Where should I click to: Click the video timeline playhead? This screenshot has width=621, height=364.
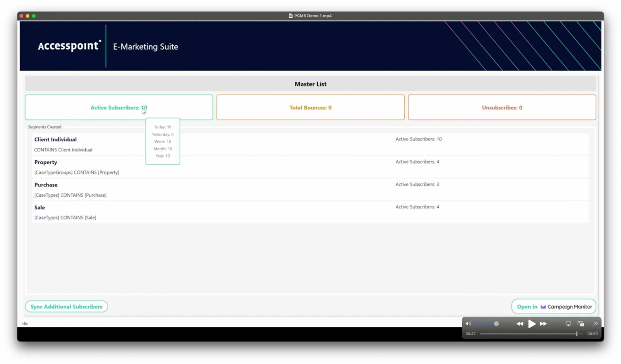pyautogui.click(x=577, y=334)
